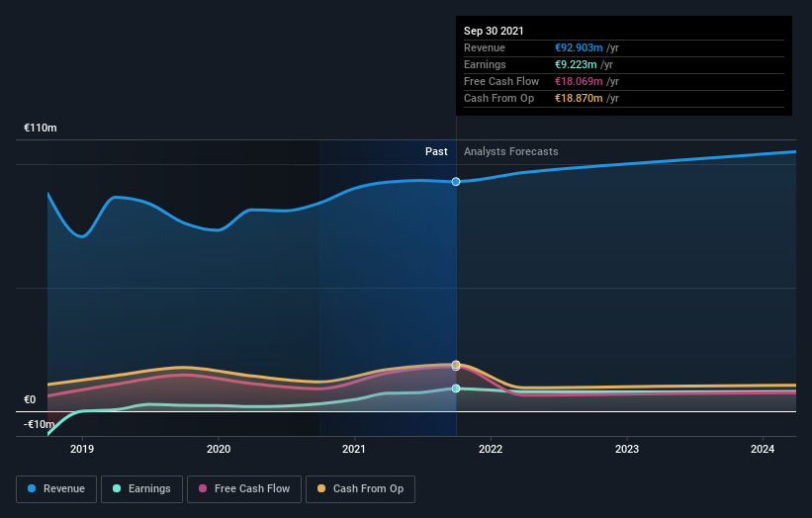This screenshot has width=812, height=518.
Task: Toggle the Revenue legend series
Action: click(x=56, y=489)
